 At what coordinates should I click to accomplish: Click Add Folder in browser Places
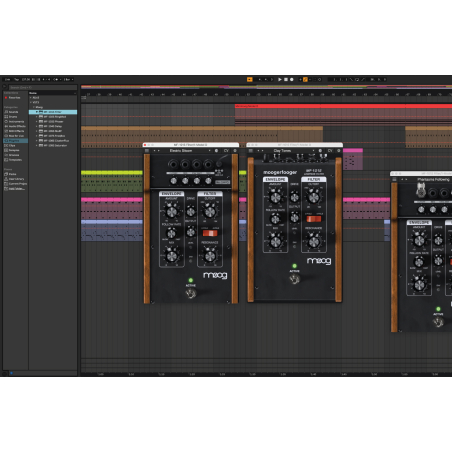14,189
